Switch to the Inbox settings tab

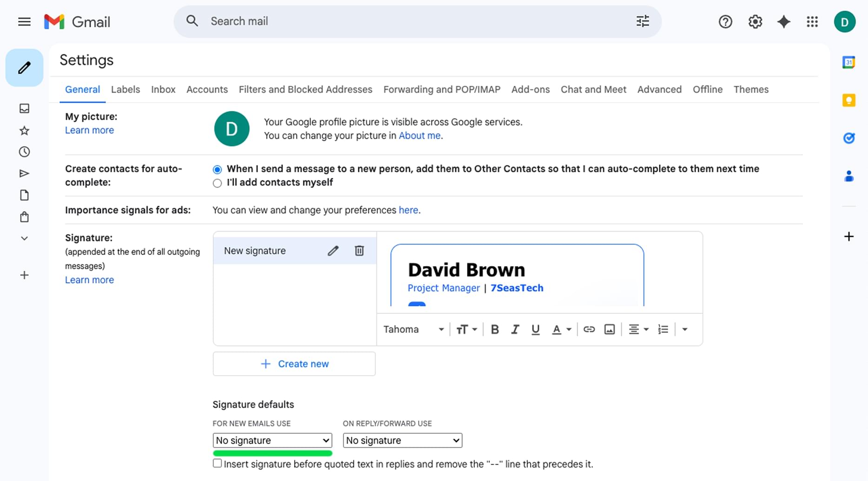[x=163, y=90]
